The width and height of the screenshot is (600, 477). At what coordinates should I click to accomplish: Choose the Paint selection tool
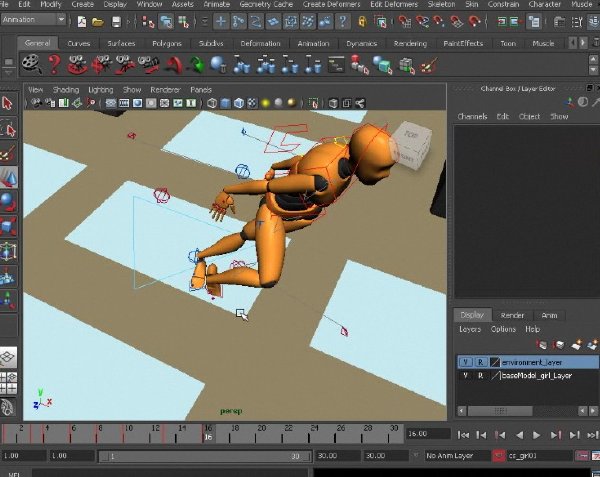tap(8, 153)
